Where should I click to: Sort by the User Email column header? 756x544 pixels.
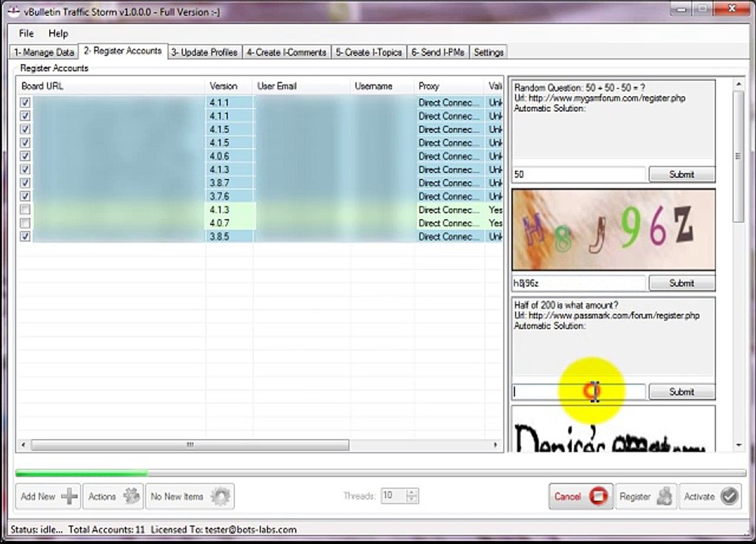[x=301, y=86]
